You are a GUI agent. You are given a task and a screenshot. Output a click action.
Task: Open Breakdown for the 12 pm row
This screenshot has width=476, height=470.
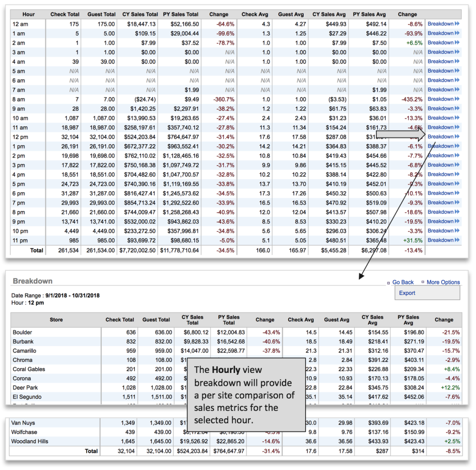443,137
